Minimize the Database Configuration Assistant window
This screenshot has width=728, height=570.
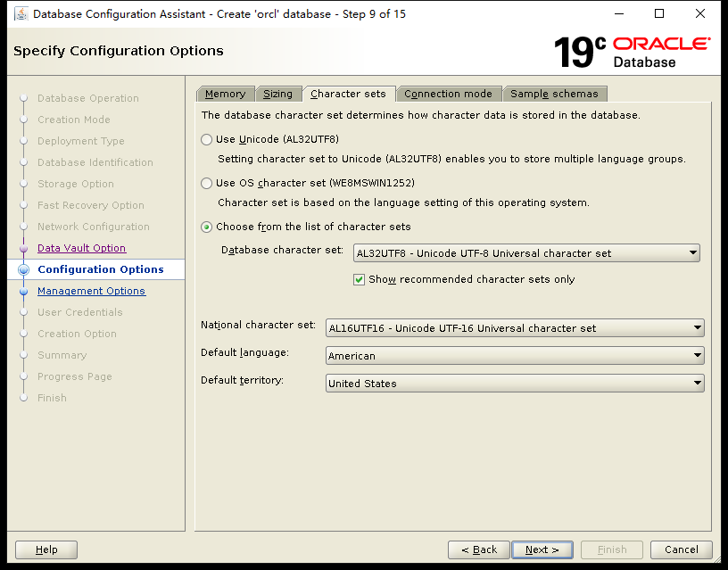point(619,13)
